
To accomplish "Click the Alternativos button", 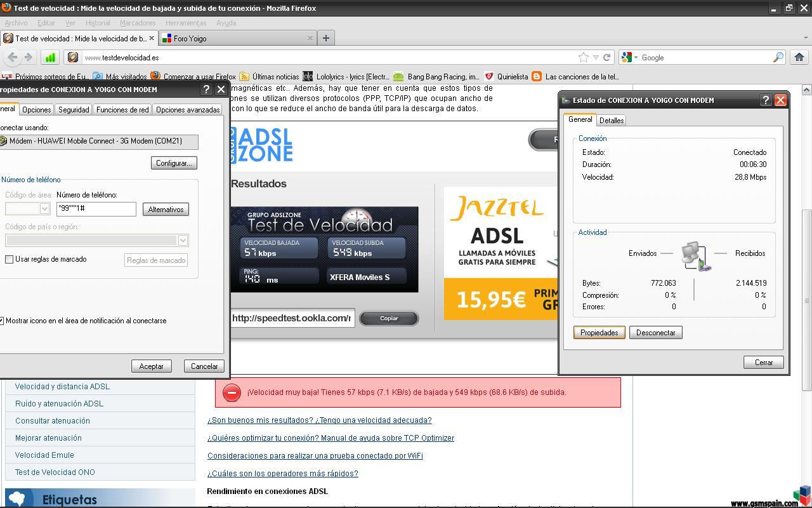I will (x=166, y=210).
